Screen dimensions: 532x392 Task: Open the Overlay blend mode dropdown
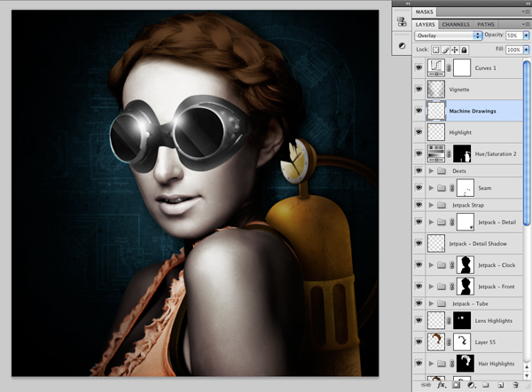(x=448, y=35)
